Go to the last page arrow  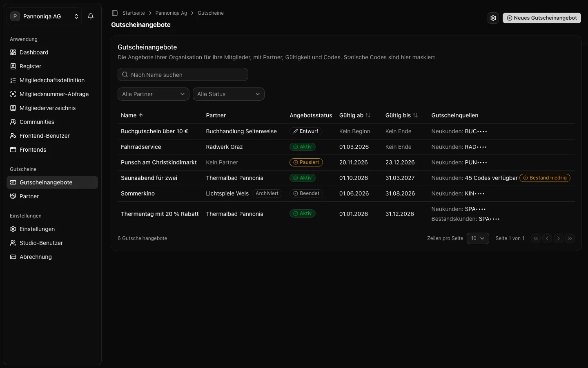(x=570, y=238)
